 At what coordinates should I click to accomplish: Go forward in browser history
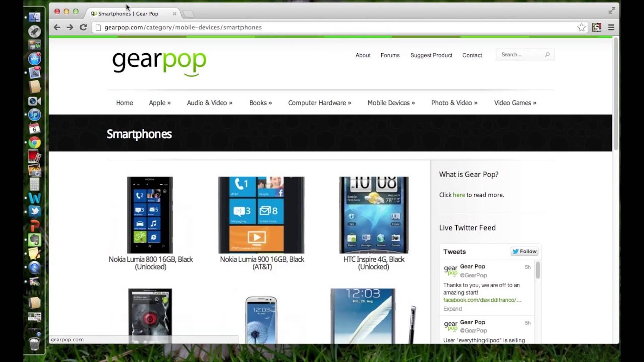tap(70, 27)
